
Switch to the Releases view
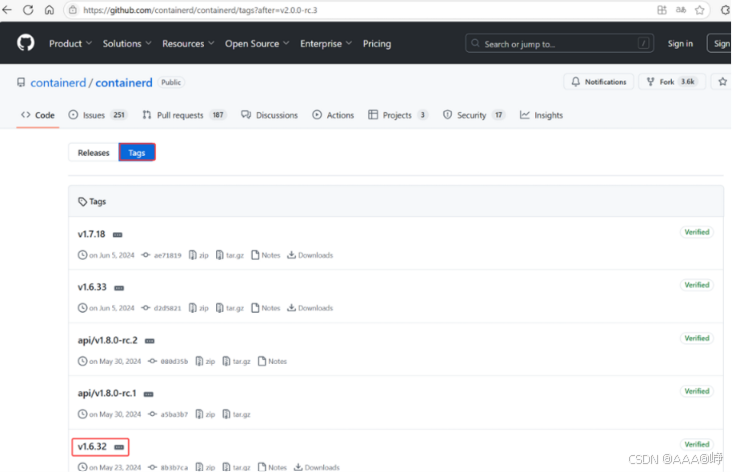click(93, 153)
